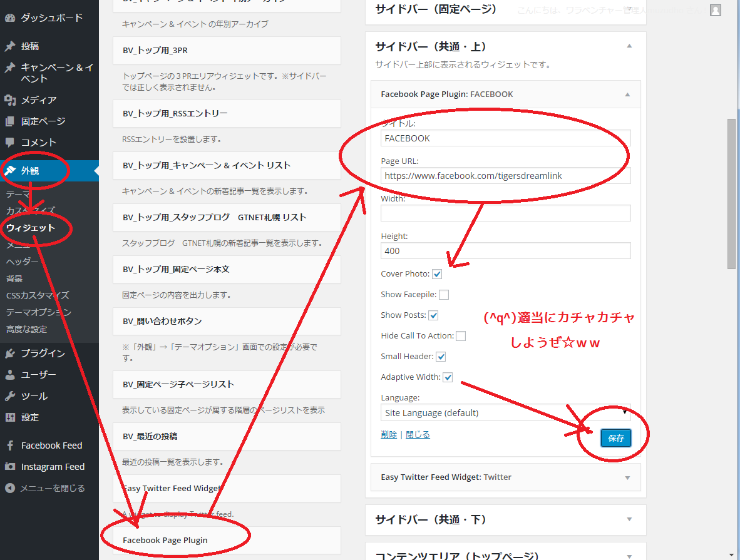The image size is (740, 560).
Task: Click the ユーザー person icon
Action: [10, 375]
